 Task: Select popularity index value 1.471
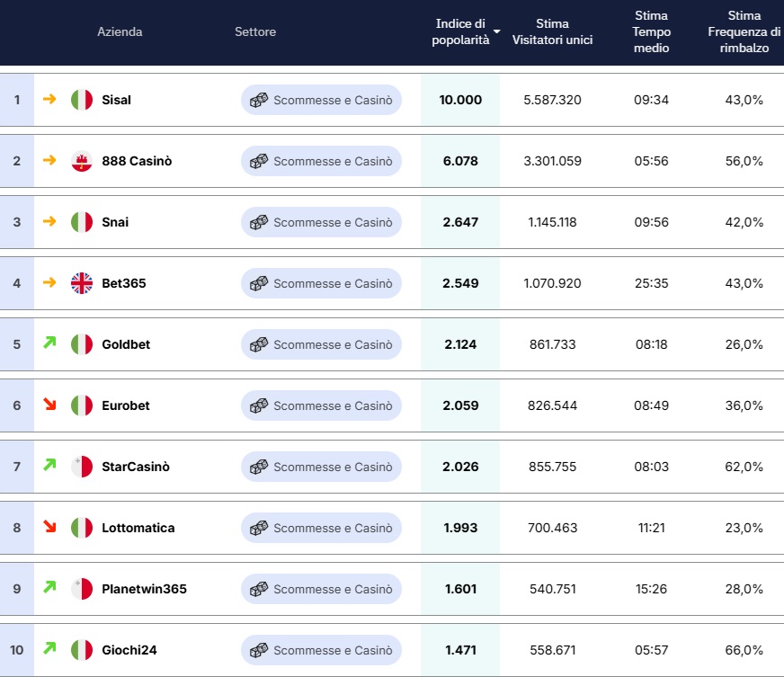point(460,650)
